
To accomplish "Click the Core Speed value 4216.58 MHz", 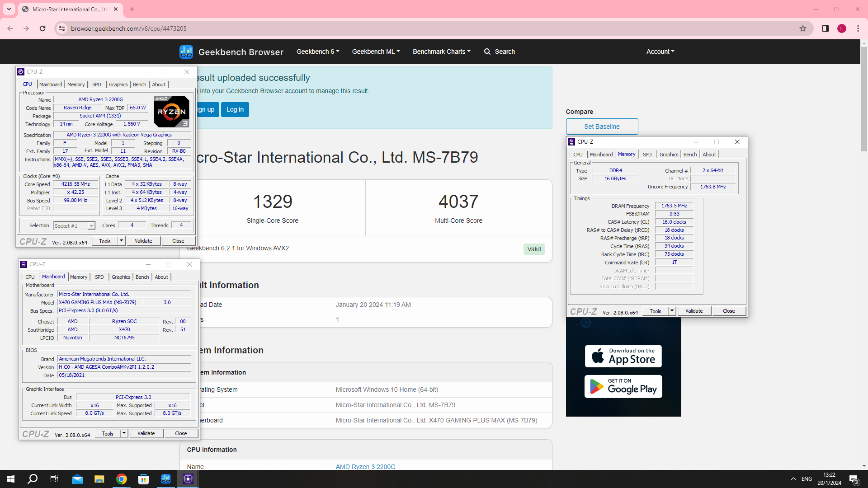I will tap(75, 184).
